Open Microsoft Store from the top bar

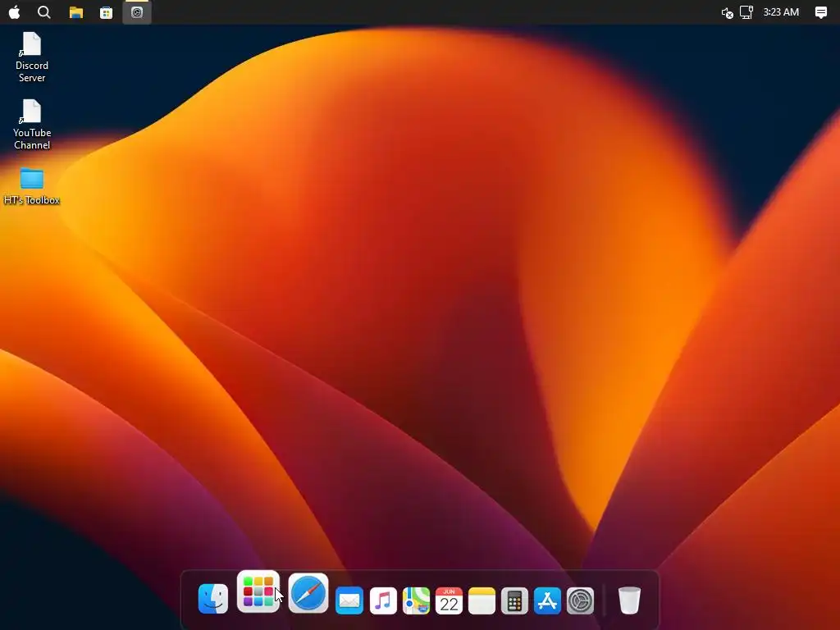click(x=106, y=12)
